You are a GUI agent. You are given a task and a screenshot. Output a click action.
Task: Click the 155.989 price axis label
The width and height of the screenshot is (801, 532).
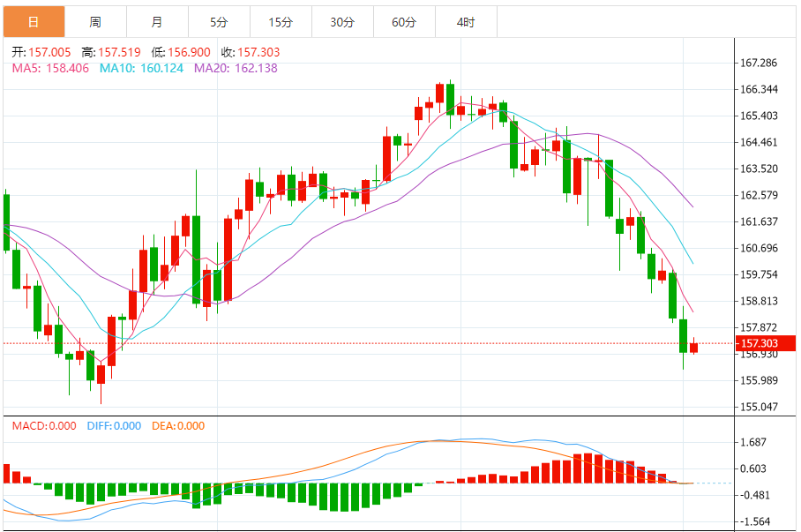pos(760,380)
